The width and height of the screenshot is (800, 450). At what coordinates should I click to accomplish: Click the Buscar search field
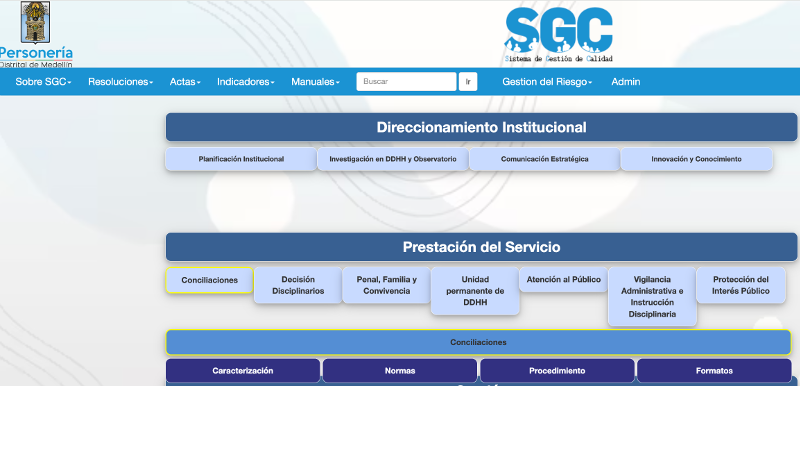click(x=406, y=82)
